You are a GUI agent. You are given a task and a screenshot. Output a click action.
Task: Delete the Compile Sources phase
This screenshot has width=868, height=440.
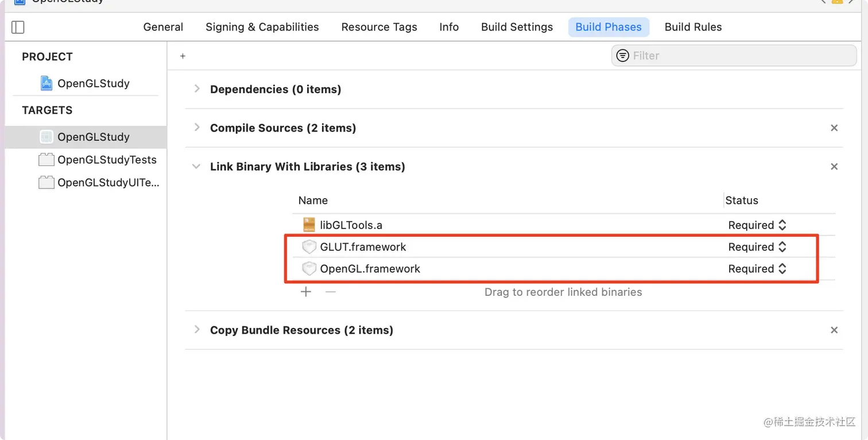pos(834,128)
